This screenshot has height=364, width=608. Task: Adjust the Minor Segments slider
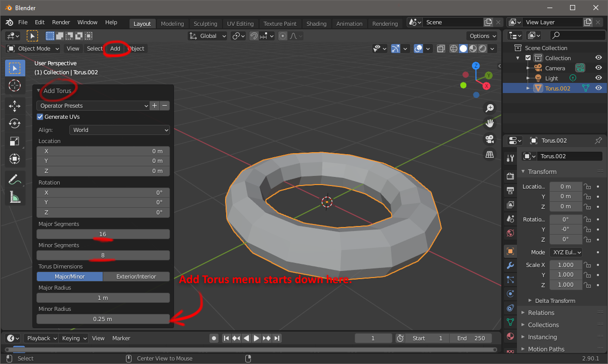coord(103,255)
